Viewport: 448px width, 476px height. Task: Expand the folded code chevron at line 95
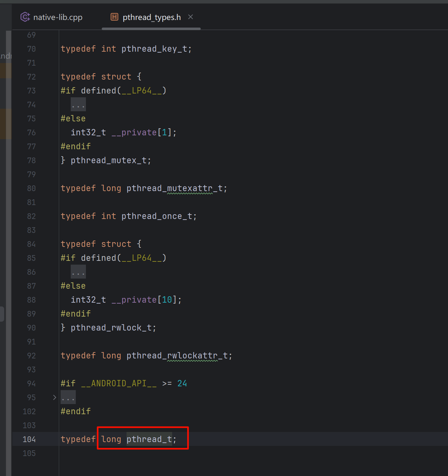pyautogui.click(x=55, y=397)
